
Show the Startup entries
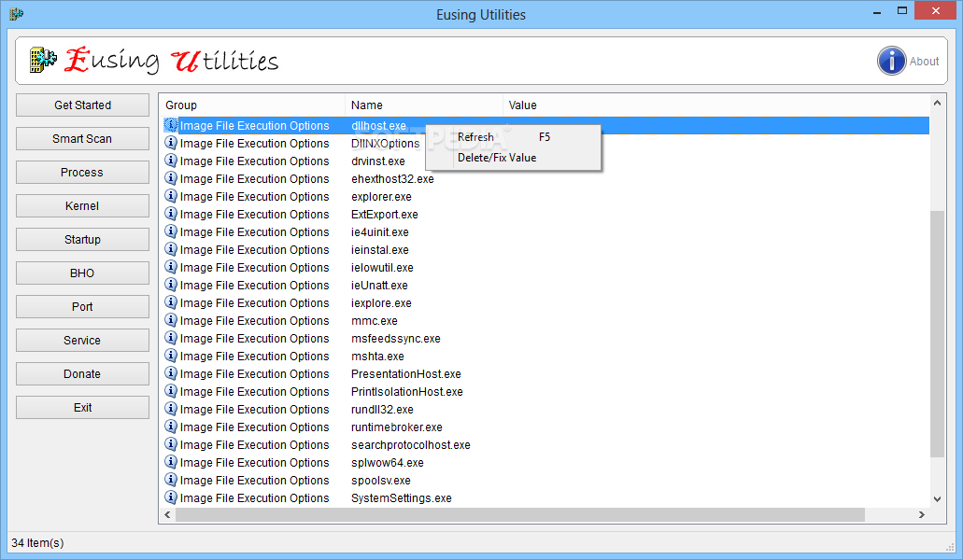coord(82,240)
